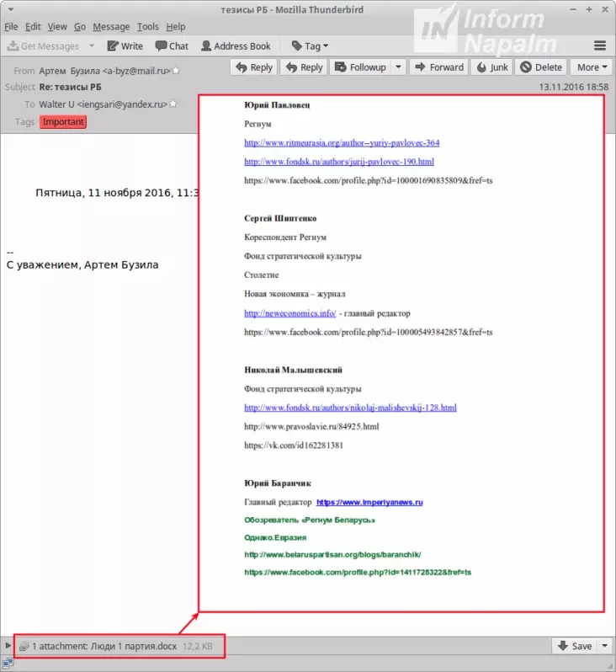This screenshot has width=616, height=672.
Task: Maximize the Thunderbird window
Action: tap(589, 9)
